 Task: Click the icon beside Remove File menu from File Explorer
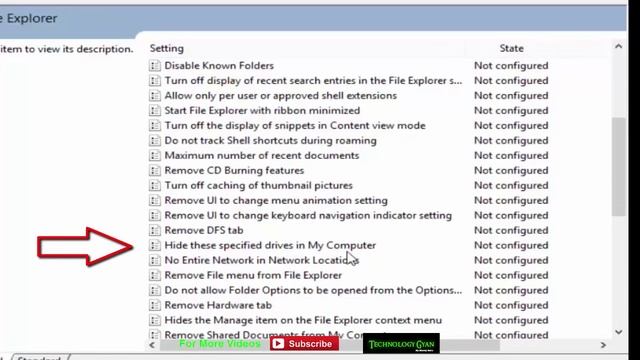click(x=155, y=275)
